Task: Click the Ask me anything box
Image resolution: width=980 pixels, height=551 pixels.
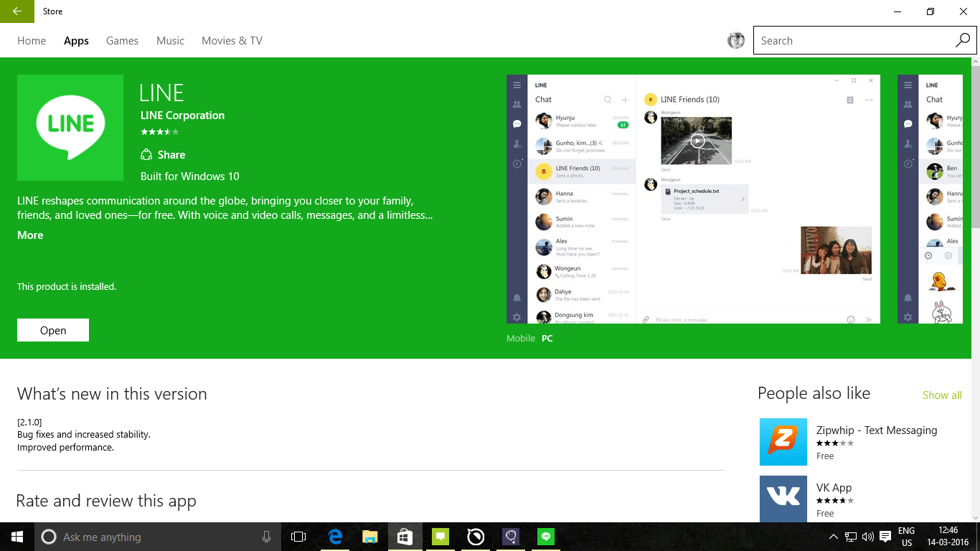Action: (158, 537)
